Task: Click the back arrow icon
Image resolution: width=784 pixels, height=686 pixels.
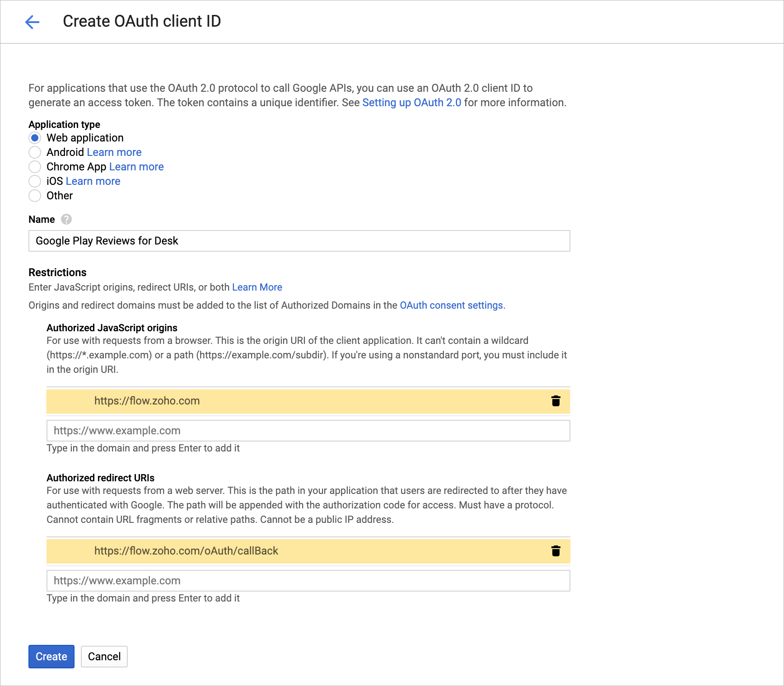Action: (32, 22)
